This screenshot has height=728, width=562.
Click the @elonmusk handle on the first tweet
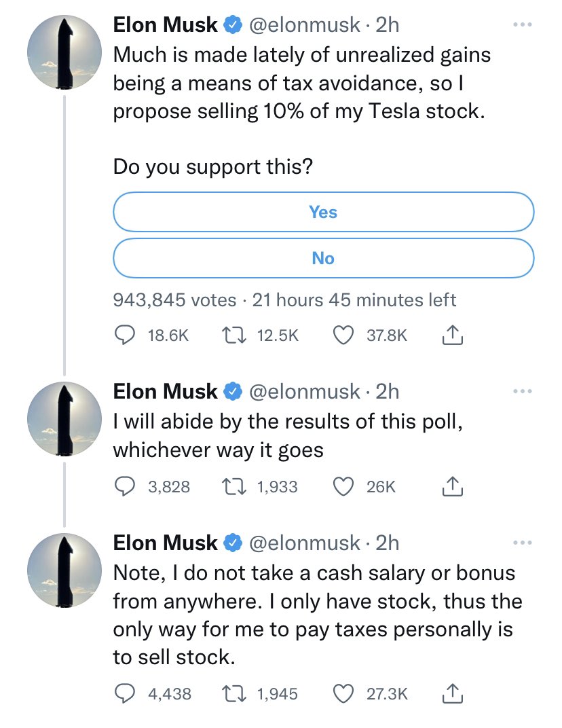click(305, 24)
